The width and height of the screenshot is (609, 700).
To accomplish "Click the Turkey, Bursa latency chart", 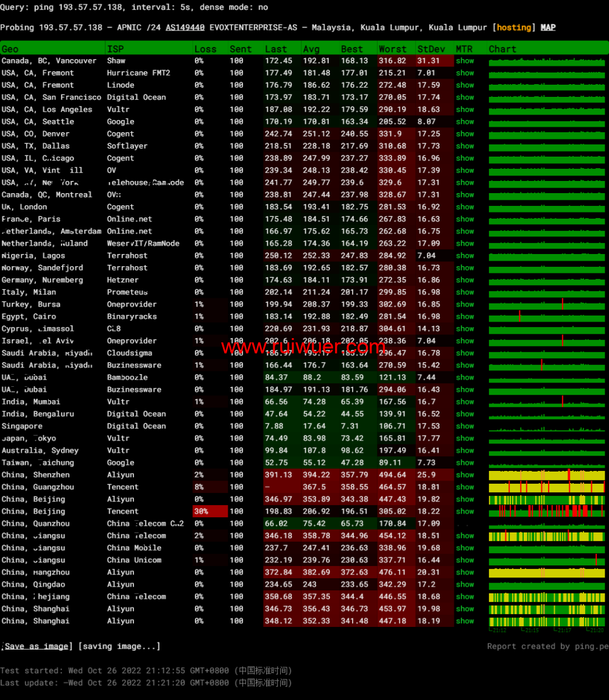I will (547, 305).
